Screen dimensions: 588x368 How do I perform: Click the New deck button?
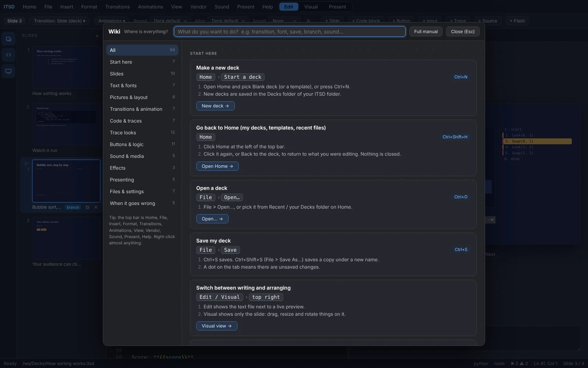click(x=215, y=106)
